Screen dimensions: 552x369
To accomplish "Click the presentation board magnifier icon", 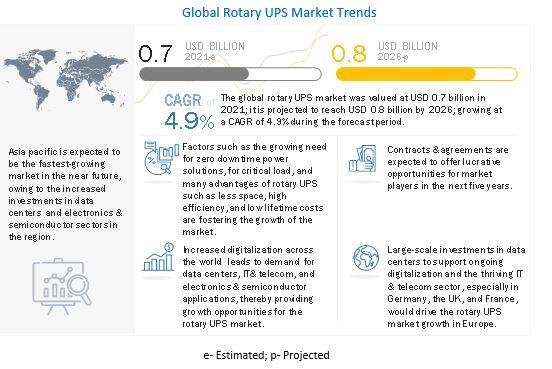I will tap(62, 286).
